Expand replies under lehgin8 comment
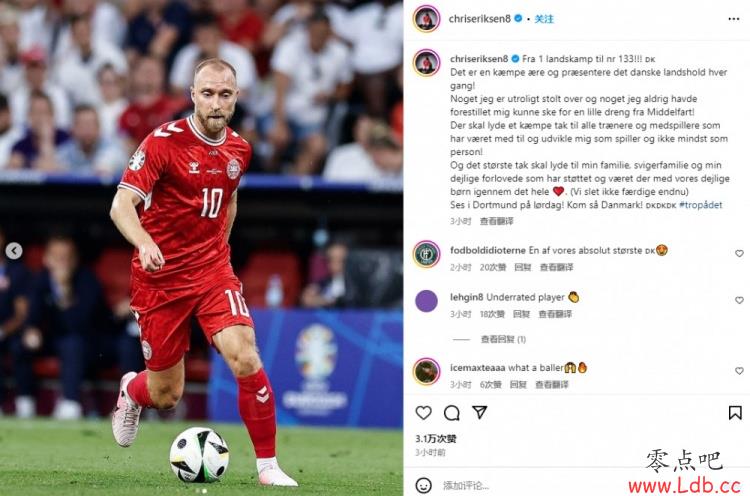 [x=503, y=339]
